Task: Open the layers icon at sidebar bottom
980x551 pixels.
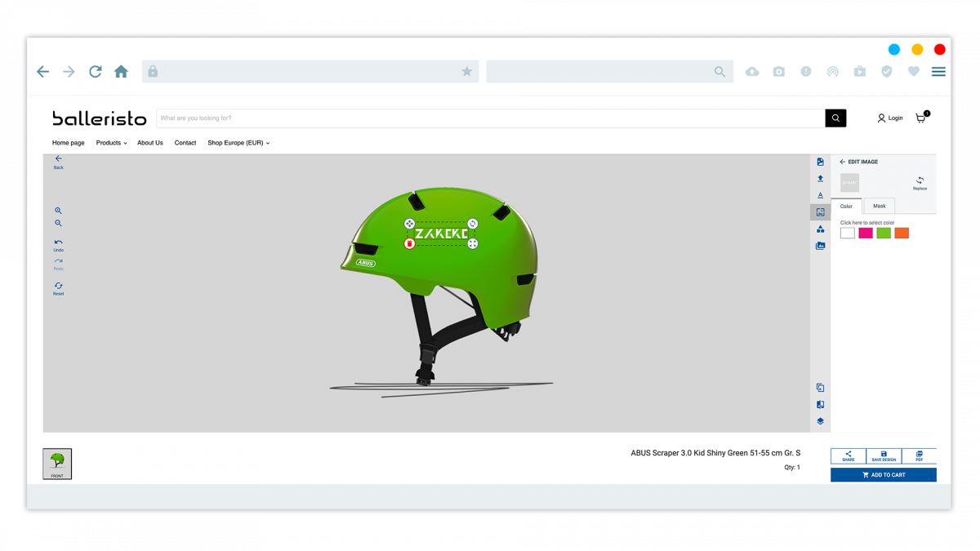Action: point(820,422)
